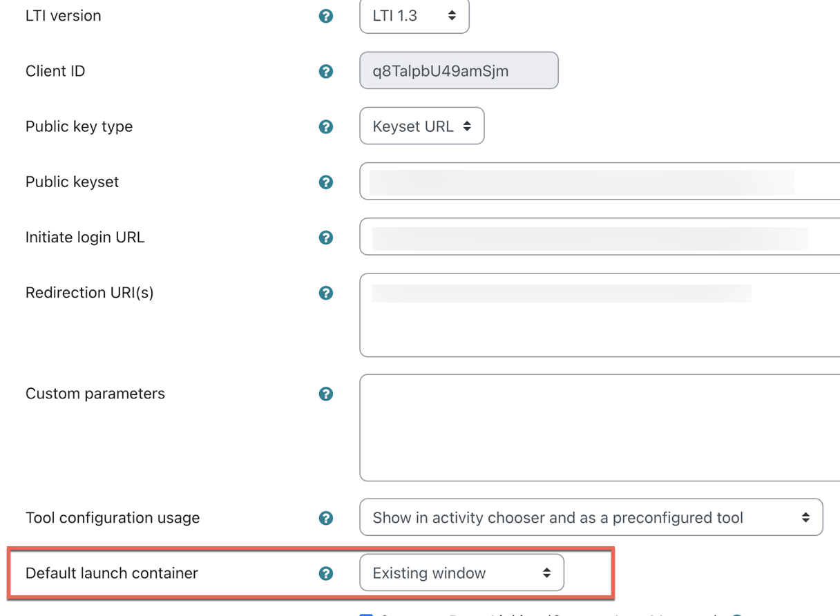
Task: Focus the Initiate login URL field
Action: (x=553, y=237)
